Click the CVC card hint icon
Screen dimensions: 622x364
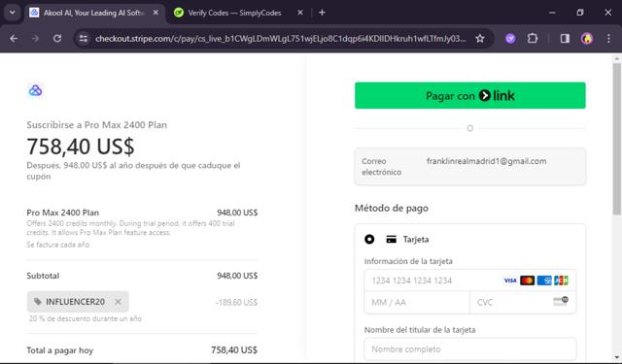coord(561,302)
